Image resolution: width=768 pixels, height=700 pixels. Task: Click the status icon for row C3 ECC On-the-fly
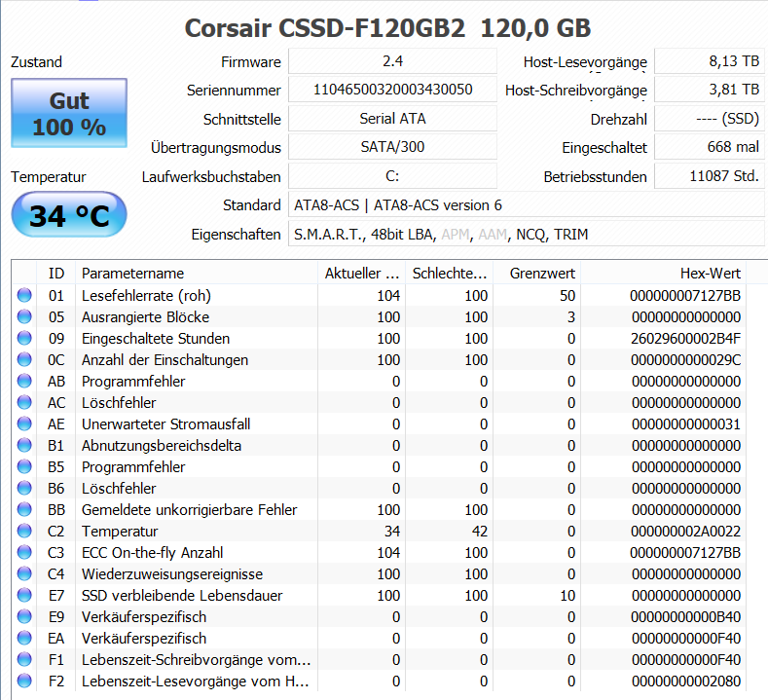tap(24, 553)
